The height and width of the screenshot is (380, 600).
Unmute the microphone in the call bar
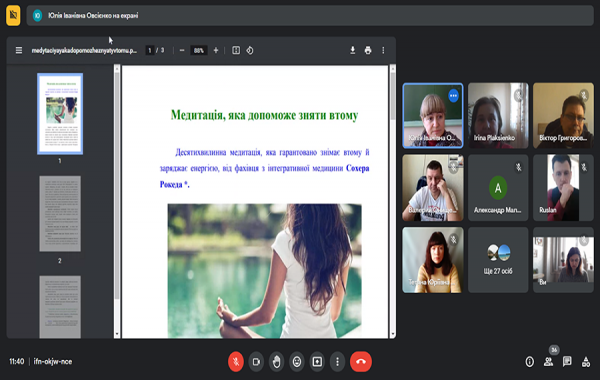[x=236, y=362]
